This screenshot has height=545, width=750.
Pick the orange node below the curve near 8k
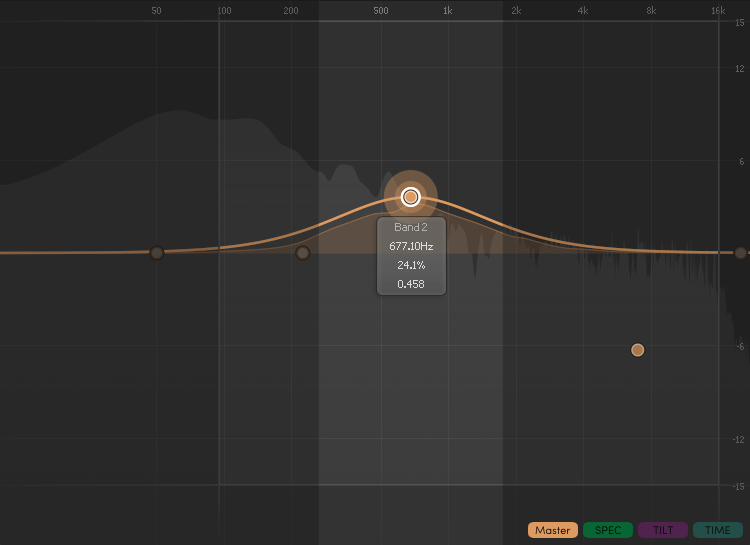[638, 350]
